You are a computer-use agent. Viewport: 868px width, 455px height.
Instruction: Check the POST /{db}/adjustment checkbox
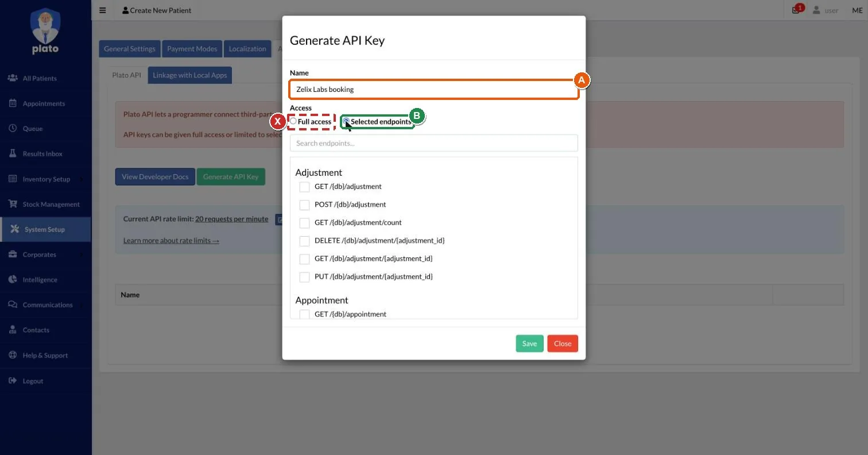(x=304, y=205)
